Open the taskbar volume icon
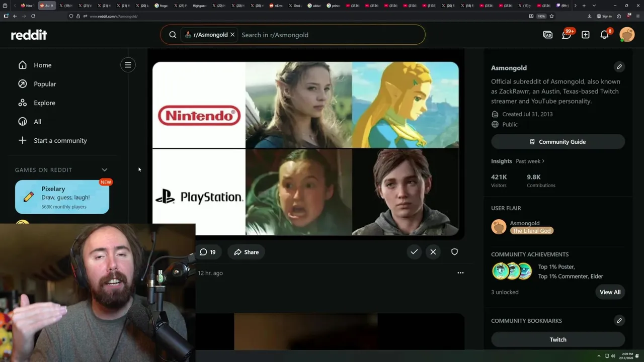 click(x=613, y=356)
